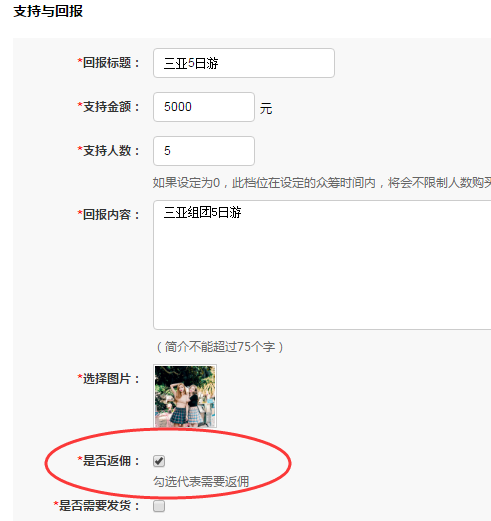Focus the 支持金额 field showing 5000
This screenshot has height=521, width=491.
pyautogui.click(x=204, y=107)
